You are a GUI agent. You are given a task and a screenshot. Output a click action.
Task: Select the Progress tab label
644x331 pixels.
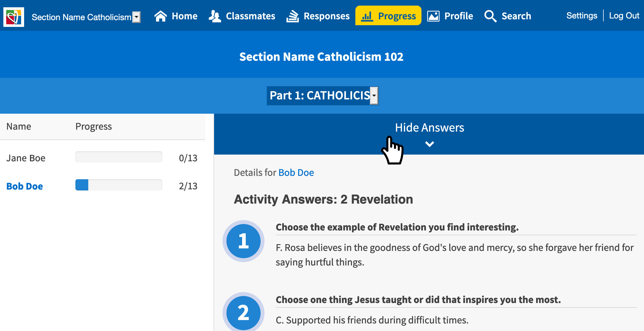[397, 16]
